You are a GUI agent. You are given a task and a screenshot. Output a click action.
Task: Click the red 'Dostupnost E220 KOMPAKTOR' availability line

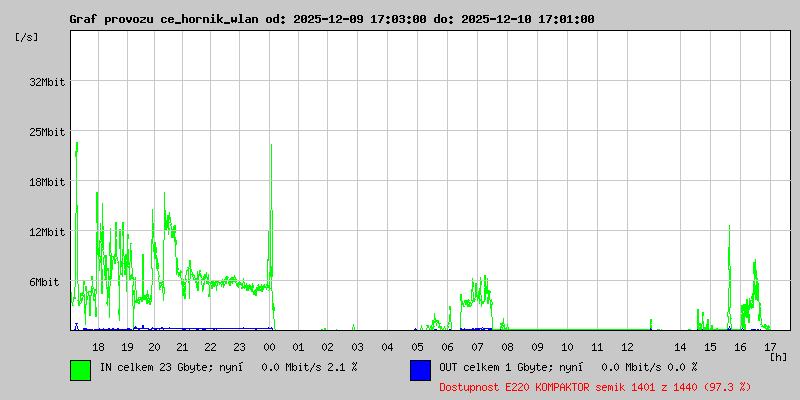point(595,387)
